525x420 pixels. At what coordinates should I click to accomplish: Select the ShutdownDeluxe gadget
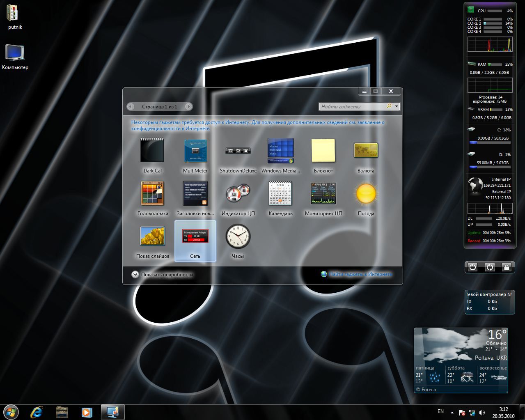tap(238, 151)
